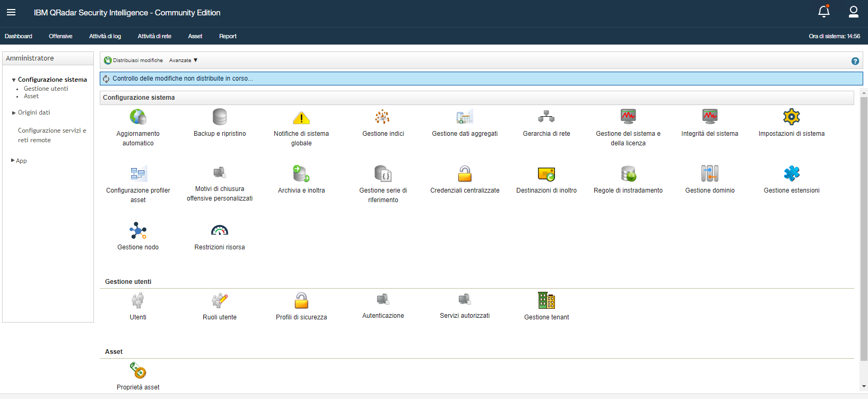Select Asset under Configurazione sistema in sidebar

[31, 96]
